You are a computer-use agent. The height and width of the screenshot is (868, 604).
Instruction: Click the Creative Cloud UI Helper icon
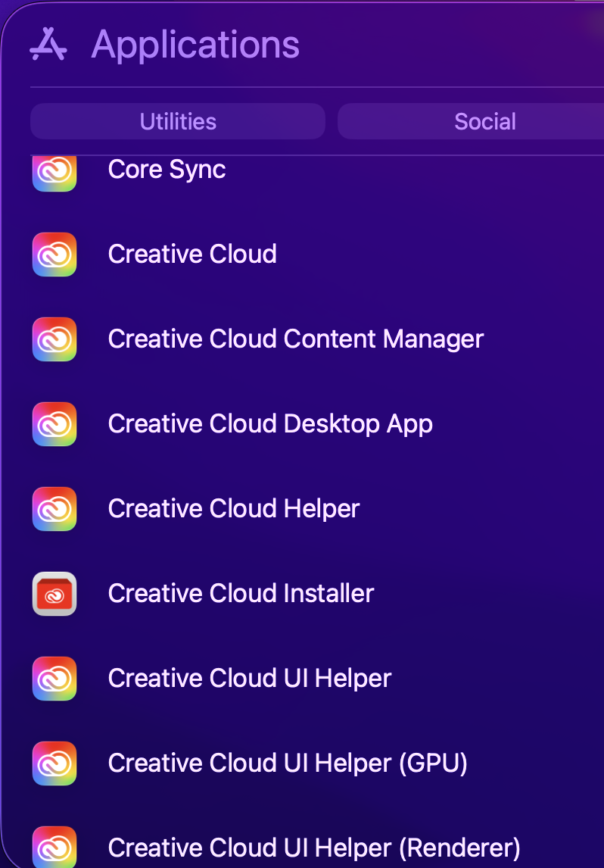[x=54, y=679]
